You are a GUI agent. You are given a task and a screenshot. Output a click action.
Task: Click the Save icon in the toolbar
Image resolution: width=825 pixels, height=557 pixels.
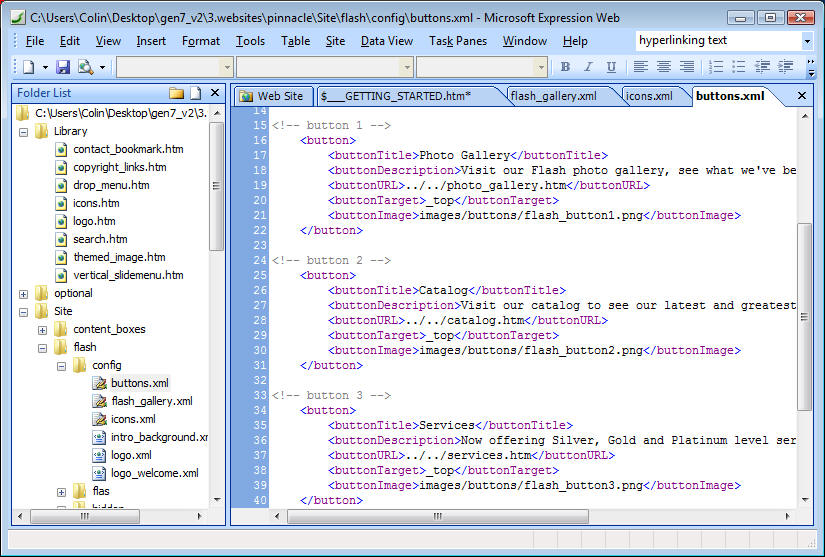[63, 67]
